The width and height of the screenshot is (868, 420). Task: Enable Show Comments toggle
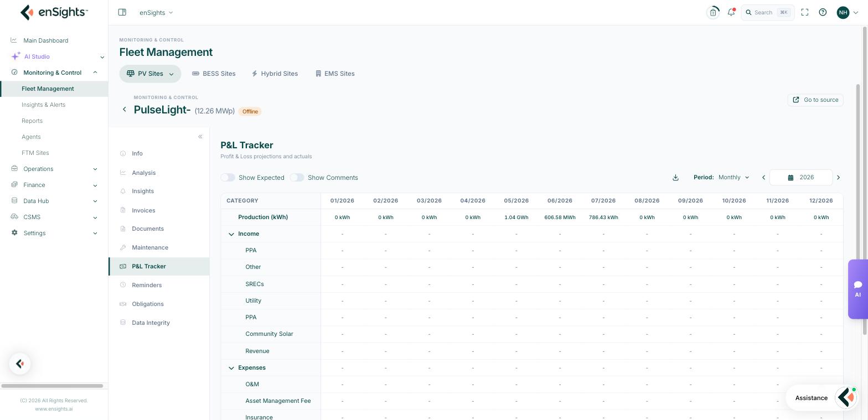click(297, 178)
